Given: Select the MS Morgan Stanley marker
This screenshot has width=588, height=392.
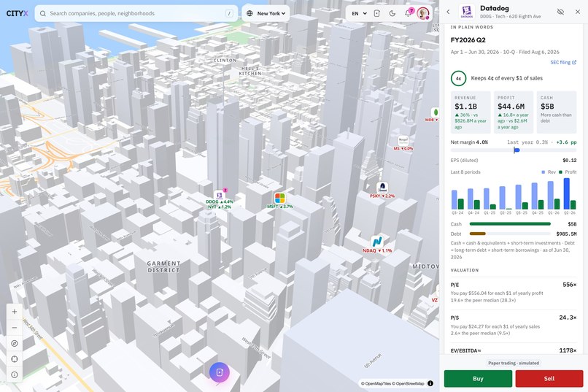Looking at the screenshot, I should click(x=403, y=144).
